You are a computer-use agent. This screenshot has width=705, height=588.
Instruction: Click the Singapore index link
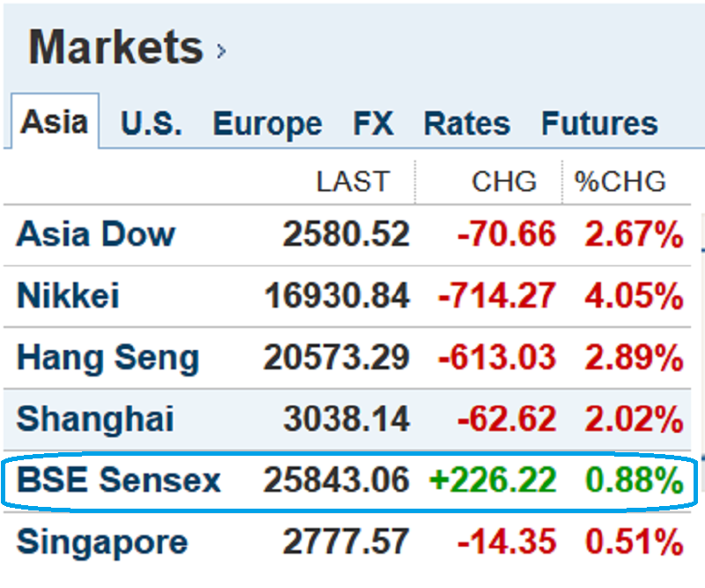(101, 541)
